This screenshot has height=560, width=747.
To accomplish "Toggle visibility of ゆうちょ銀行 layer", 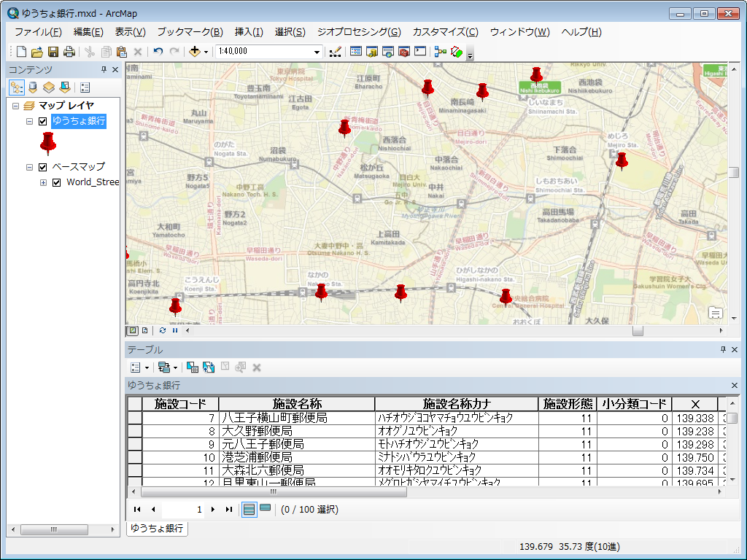I will 43,122.
